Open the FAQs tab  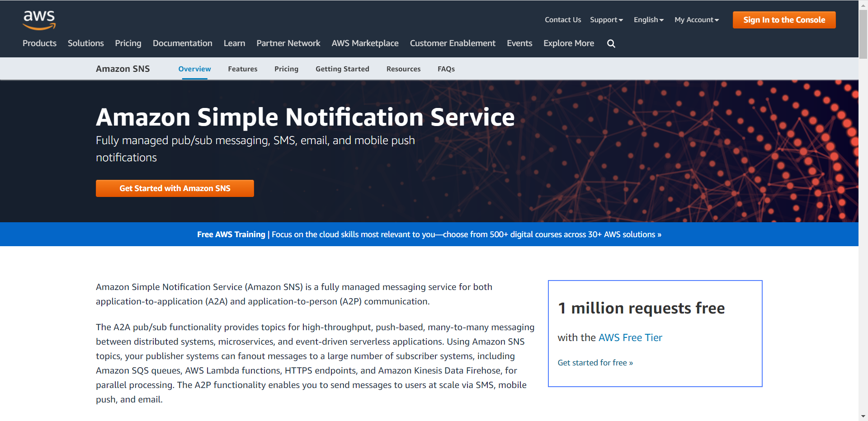pyautogui.click(x=446, y=69)
